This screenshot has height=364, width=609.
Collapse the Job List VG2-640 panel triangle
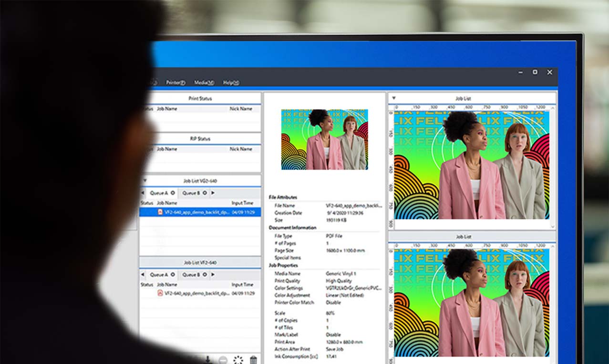[x=145, y=181]
